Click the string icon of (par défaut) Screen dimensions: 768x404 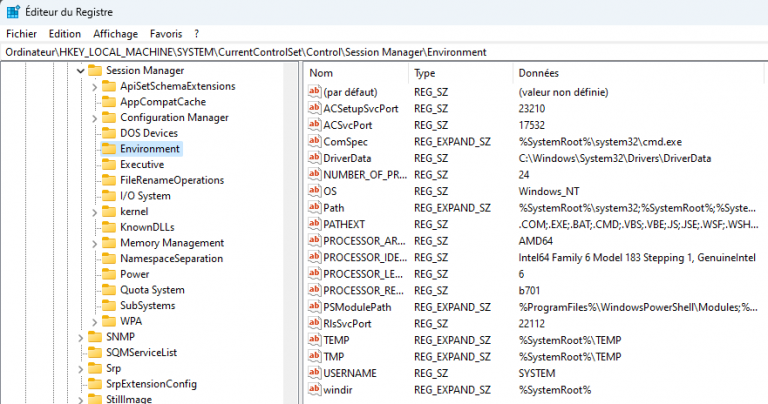[x=314, y=92]
